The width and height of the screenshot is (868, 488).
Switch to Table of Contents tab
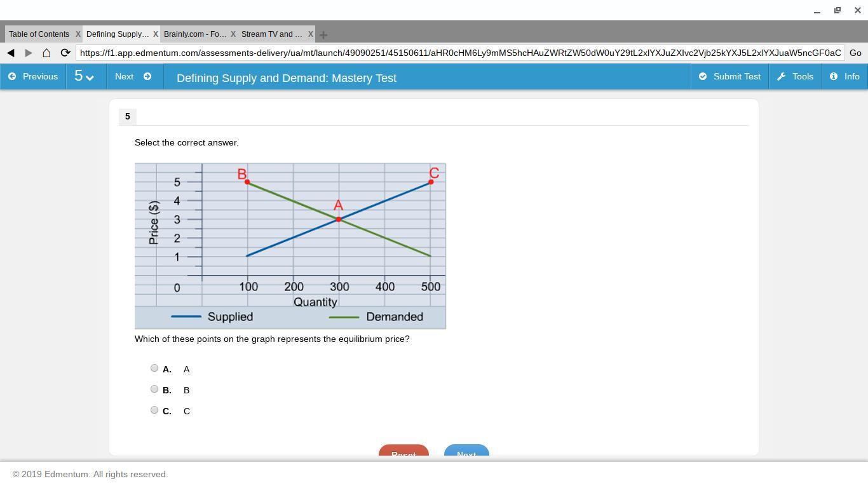point(39,34)
